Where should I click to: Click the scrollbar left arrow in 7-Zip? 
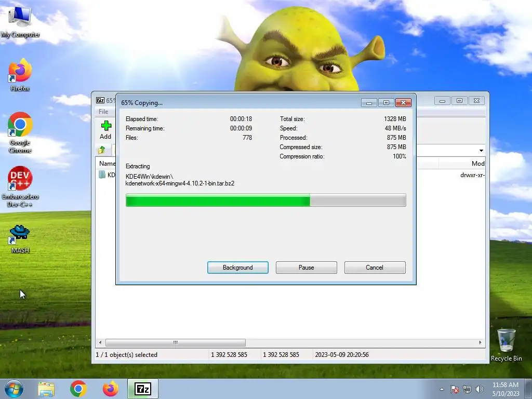[x=100, y=342]
